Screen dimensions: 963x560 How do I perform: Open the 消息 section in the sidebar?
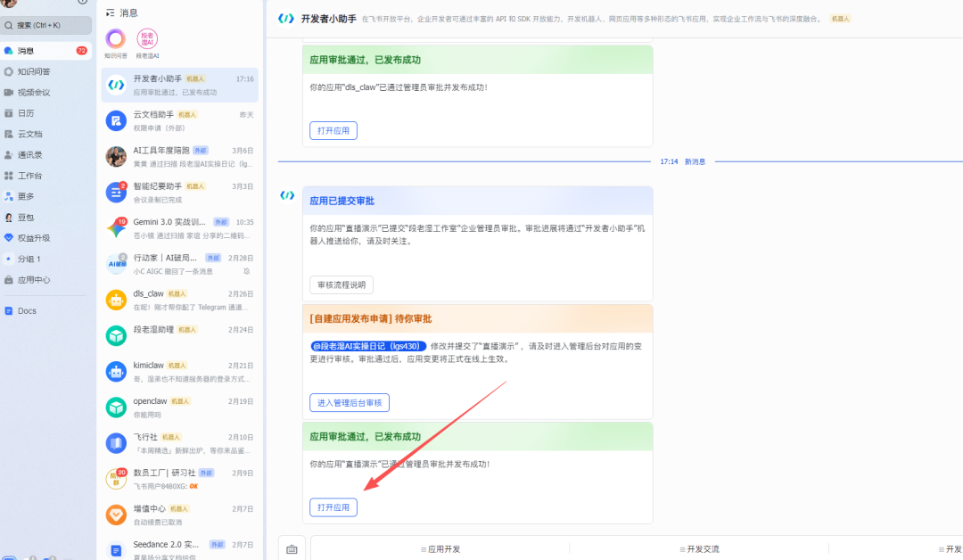tap(46, 50)
